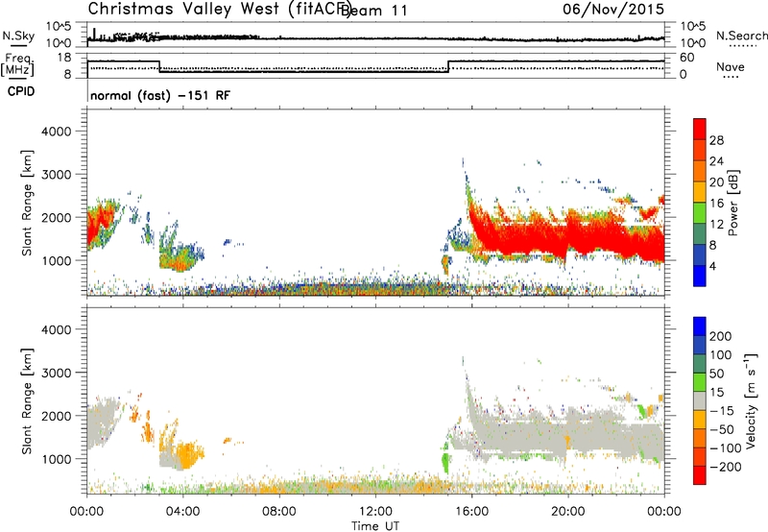The image size is (768, 532).
Task: Click the Beam 11 label
Action: click(x=373, y=11)
